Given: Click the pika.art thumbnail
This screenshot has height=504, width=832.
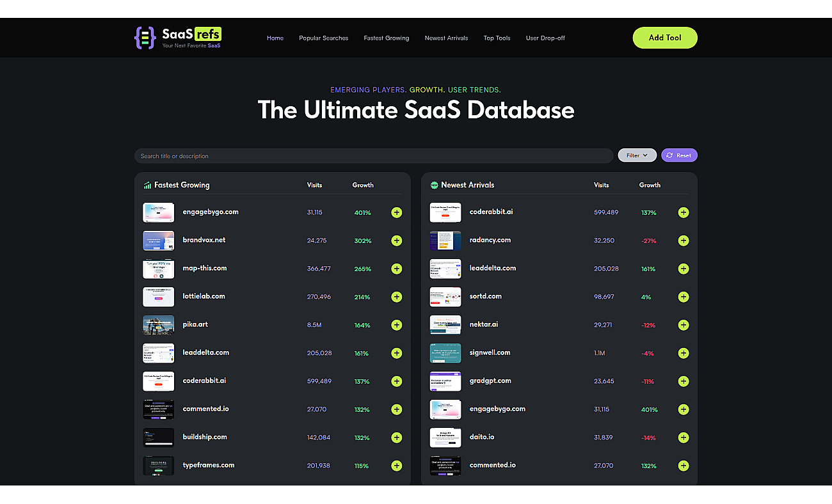Looking at the screenshot, I should [158, 325].
